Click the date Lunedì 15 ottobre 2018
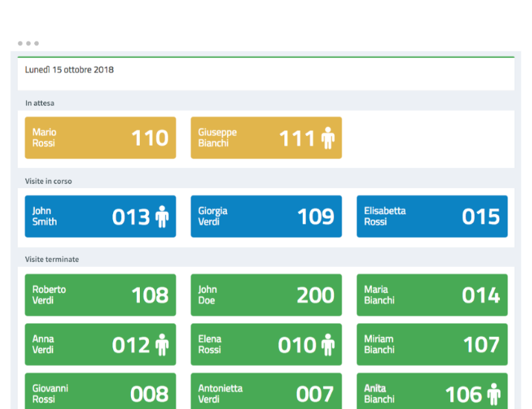532x409 pixels. point(69,70)
